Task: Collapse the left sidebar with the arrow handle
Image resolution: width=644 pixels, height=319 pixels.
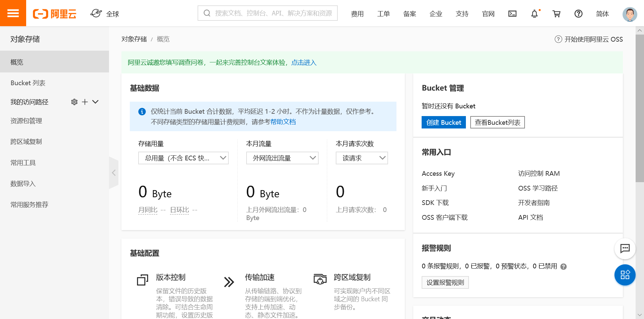Action: click(114, 173)
